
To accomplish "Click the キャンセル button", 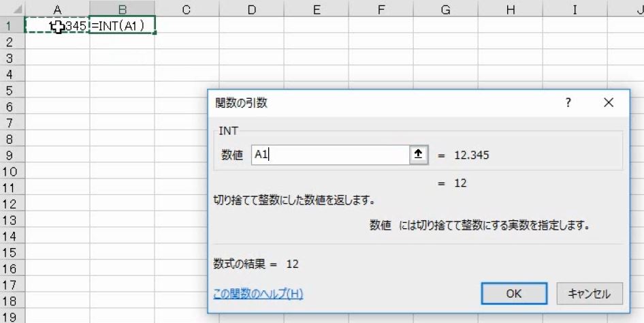I will point(590,294).
